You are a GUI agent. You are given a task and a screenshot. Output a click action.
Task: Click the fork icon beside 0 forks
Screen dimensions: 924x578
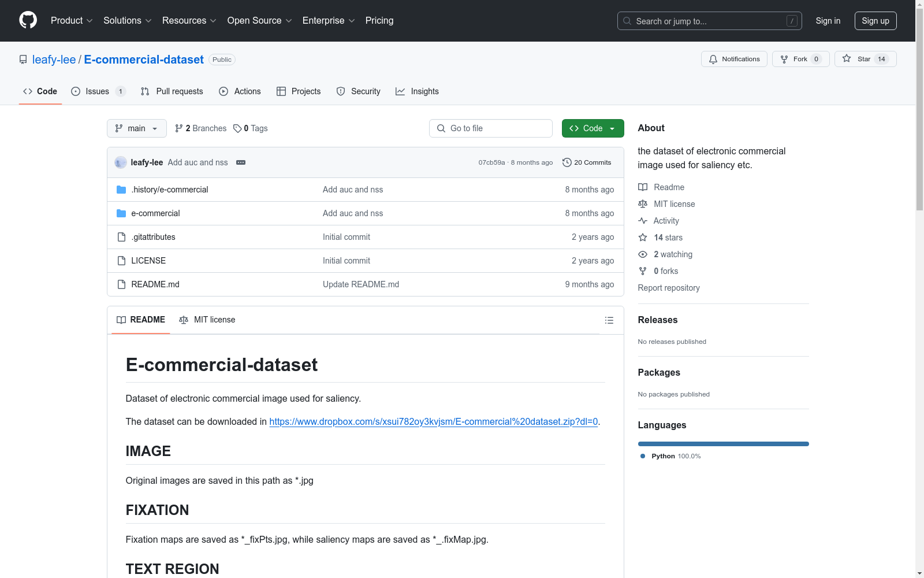(x=643, y=271)
